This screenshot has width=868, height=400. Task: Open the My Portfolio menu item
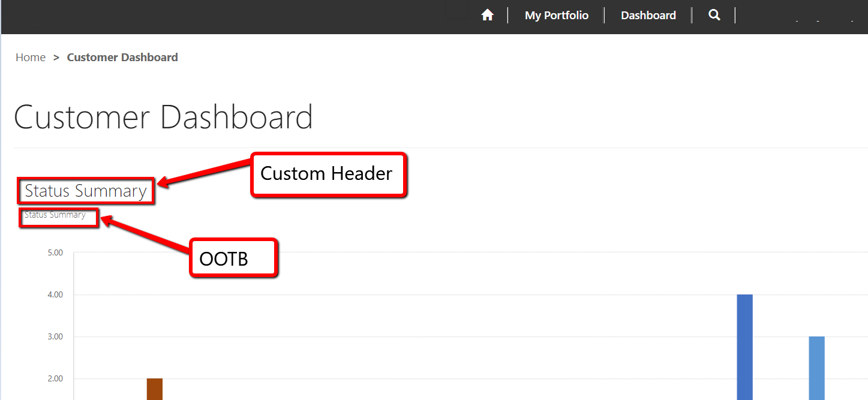(x=556, y=16)
